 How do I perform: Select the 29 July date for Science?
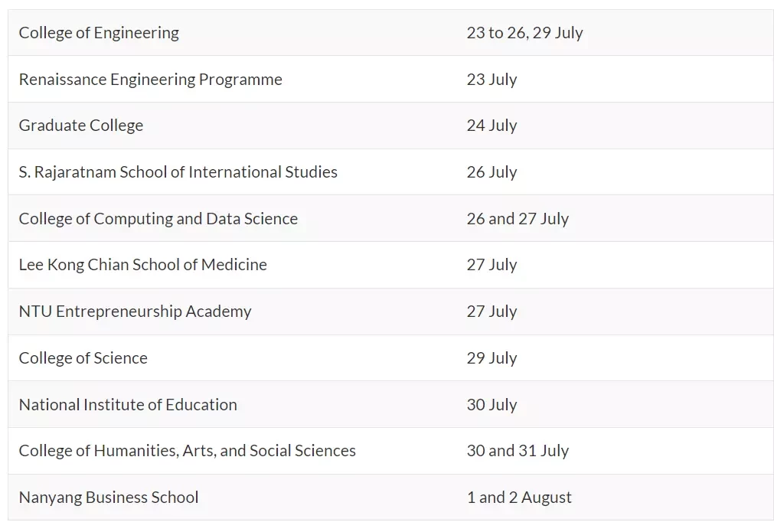click(492, 358)
